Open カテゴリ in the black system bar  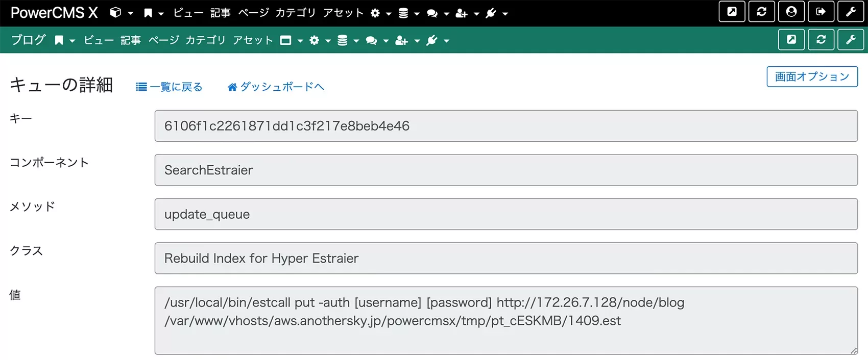coord(296,13)
